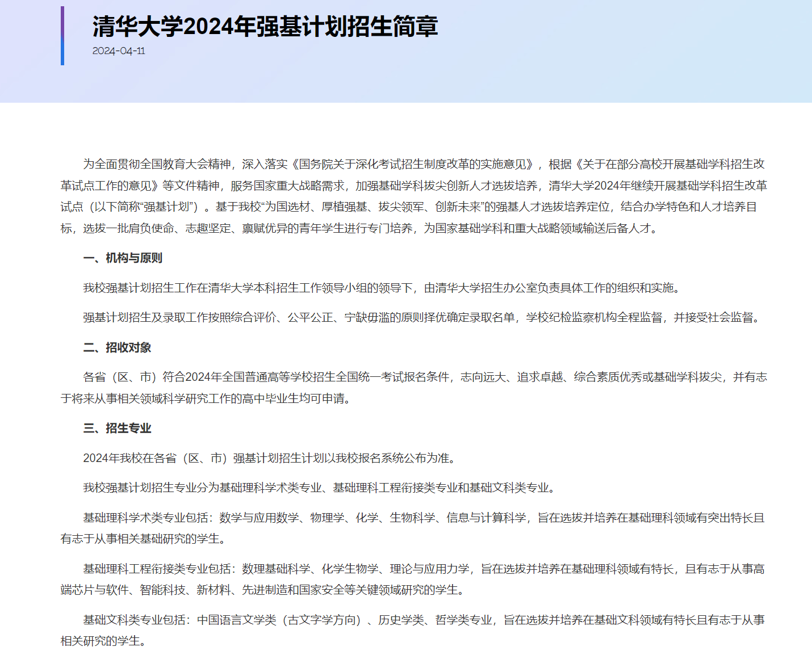
Task: Click the text 《国务院关于深化考试招生制度改革的实施意见》
Action: (x=412, y=164)
